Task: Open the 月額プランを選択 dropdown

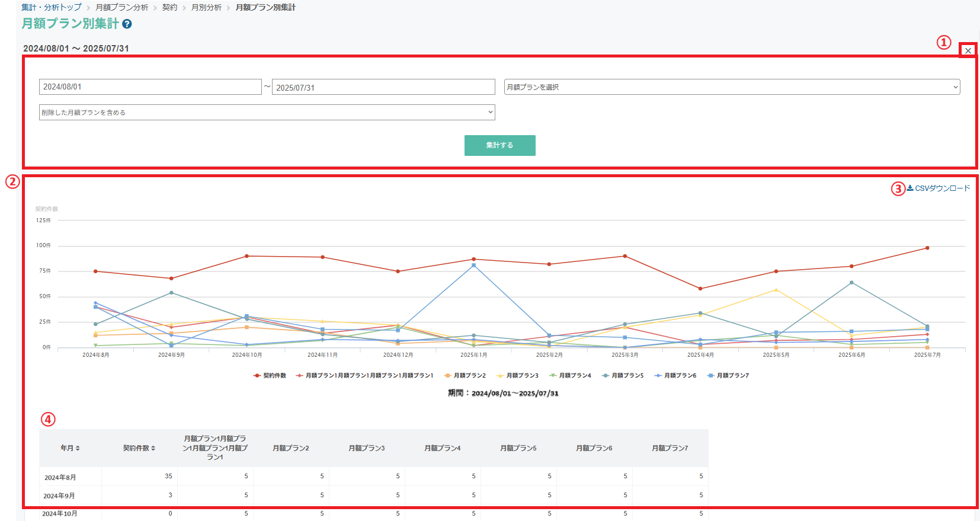Action: pos(731,87)
